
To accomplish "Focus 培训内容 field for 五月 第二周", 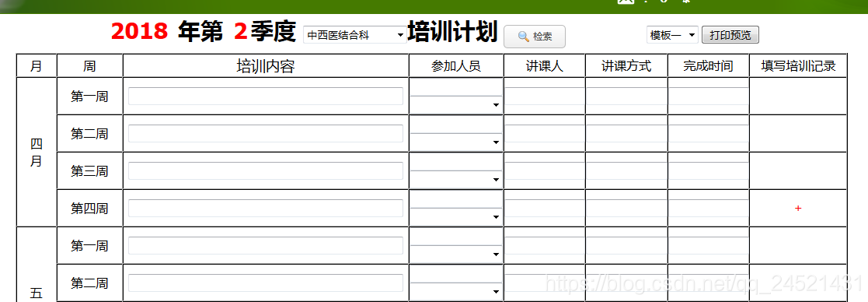I will click(x=266, y=283).
